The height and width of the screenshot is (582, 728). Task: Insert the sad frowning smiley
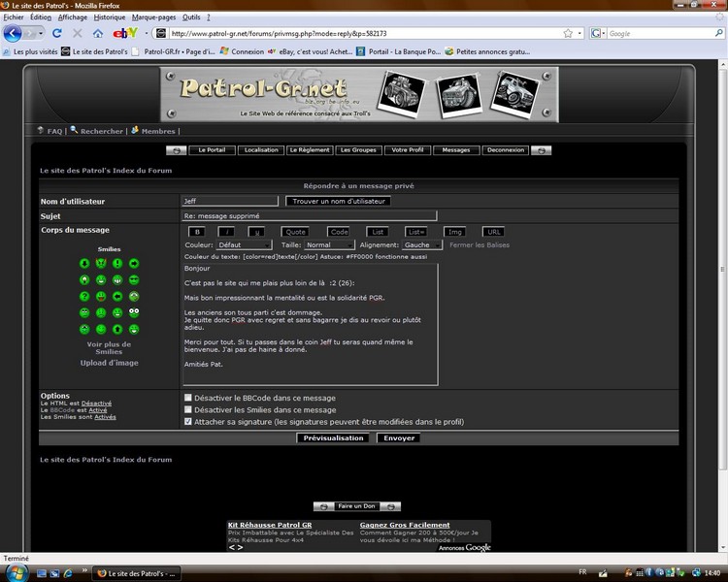point(101,312)
